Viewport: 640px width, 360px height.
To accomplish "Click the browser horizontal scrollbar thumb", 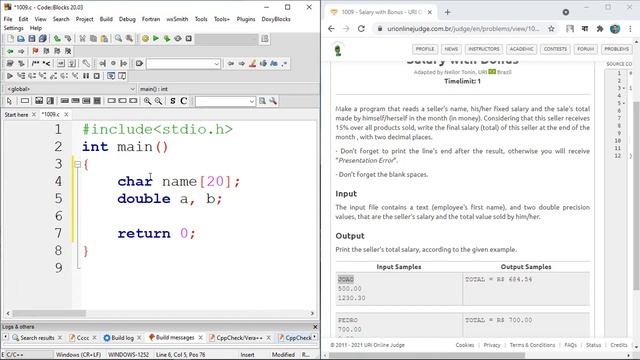I will [x=427, y=356].
